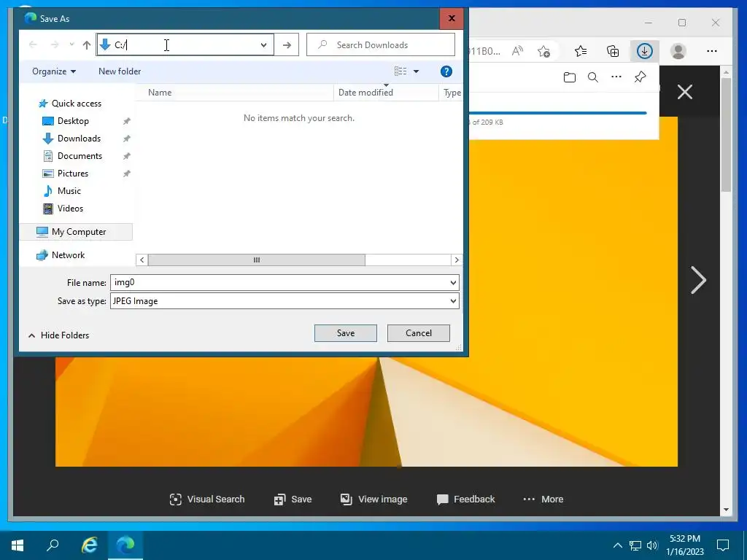
Task: Click the Go to arrow next to address bar
Action: pos(286,44)
